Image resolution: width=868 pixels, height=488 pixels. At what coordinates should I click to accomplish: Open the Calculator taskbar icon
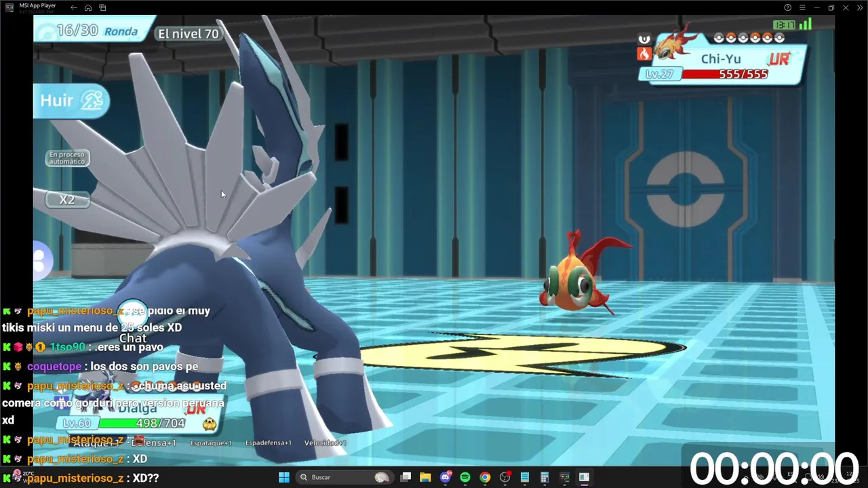(545, 477)
